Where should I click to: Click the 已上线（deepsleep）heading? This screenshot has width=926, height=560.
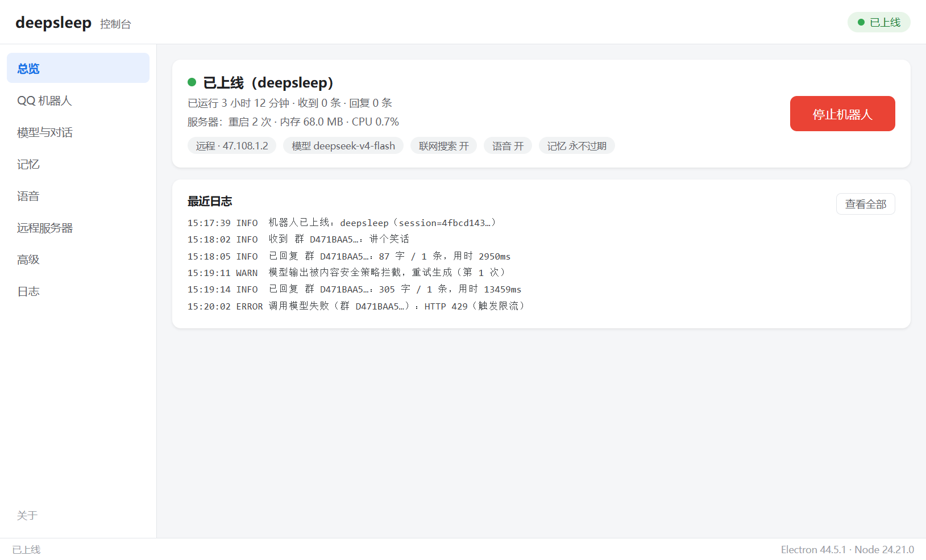coord(268,83)
